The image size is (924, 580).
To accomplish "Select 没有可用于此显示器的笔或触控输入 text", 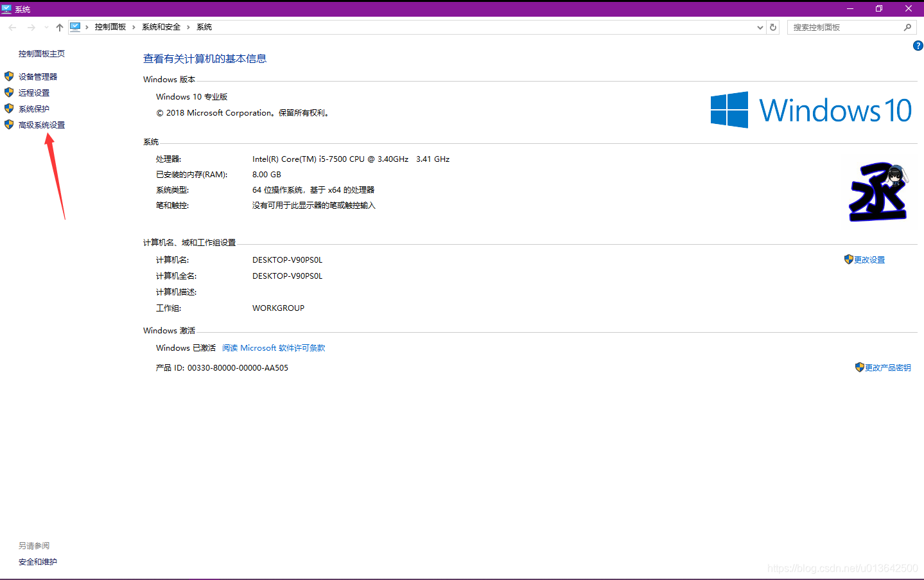I will (314, 205).
